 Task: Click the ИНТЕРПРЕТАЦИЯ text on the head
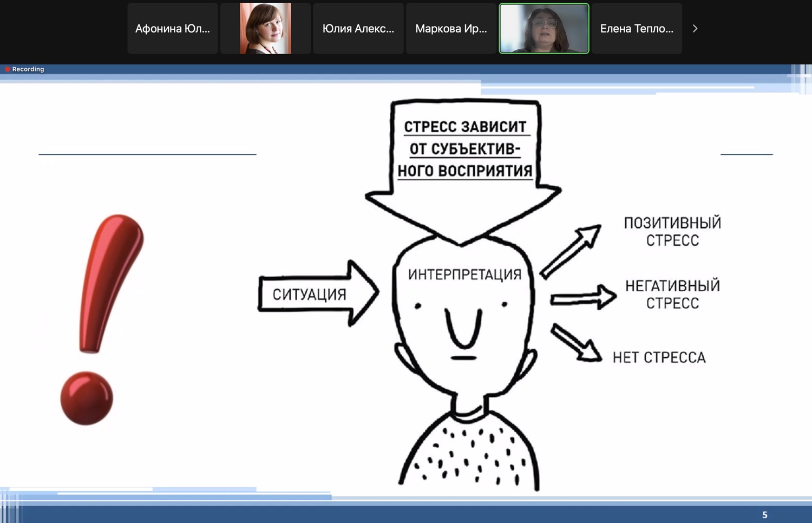[x=464, y=275]
